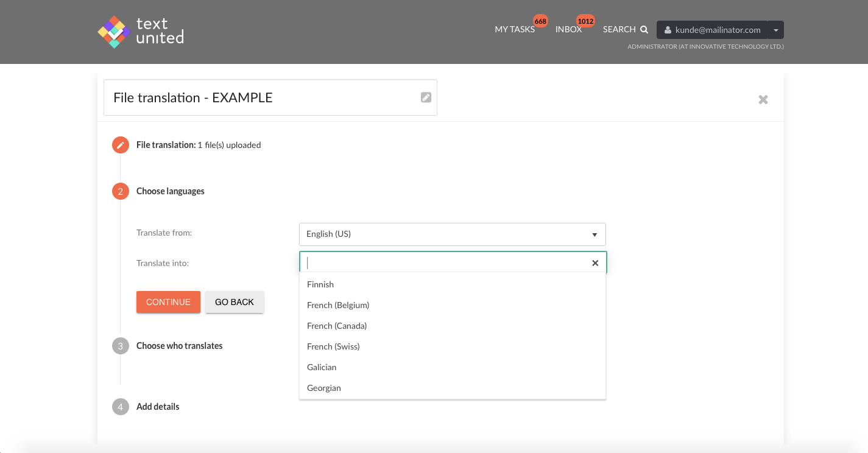
Task: Open the Translate from dropdown
Action: [452, 234]
